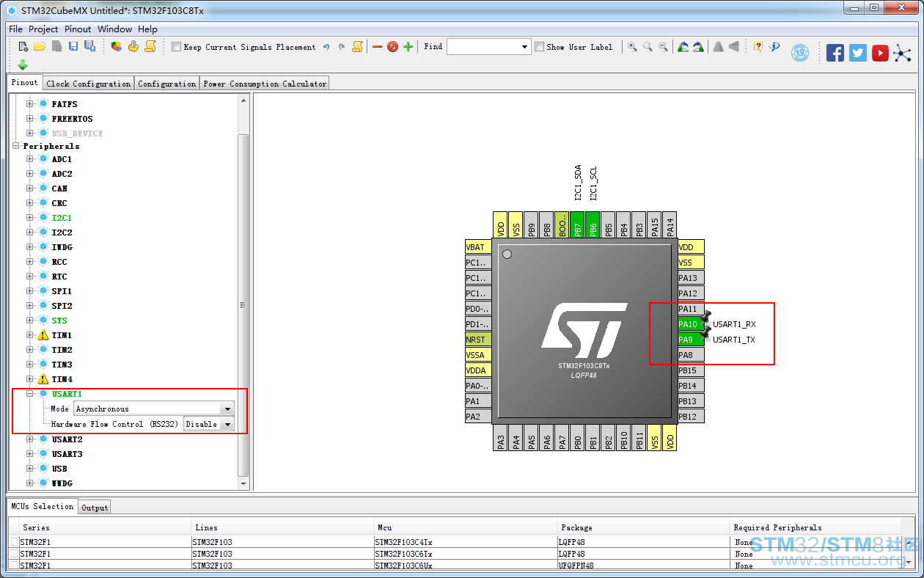The width and height of the screenshot is (924, 578).
Task: Collapse the Peripherals tree node
Action: point(16,146)
